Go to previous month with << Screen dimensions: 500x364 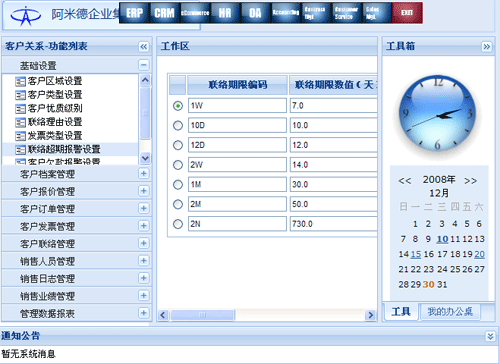pos(405,181)
